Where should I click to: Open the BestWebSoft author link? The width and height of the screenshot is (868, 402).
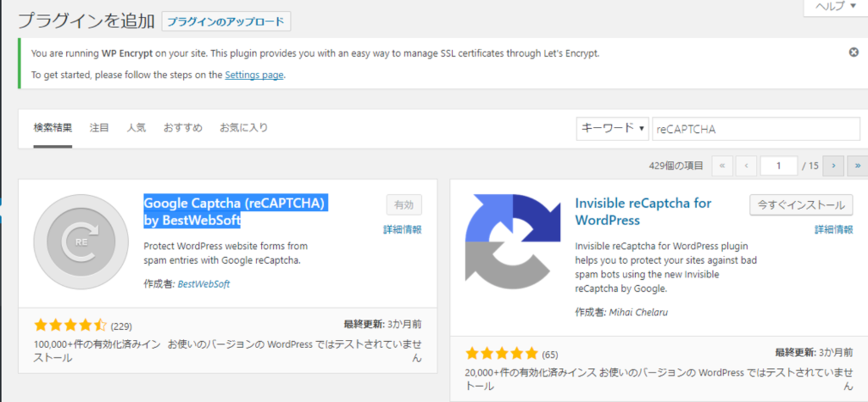[x=204, y=284]
